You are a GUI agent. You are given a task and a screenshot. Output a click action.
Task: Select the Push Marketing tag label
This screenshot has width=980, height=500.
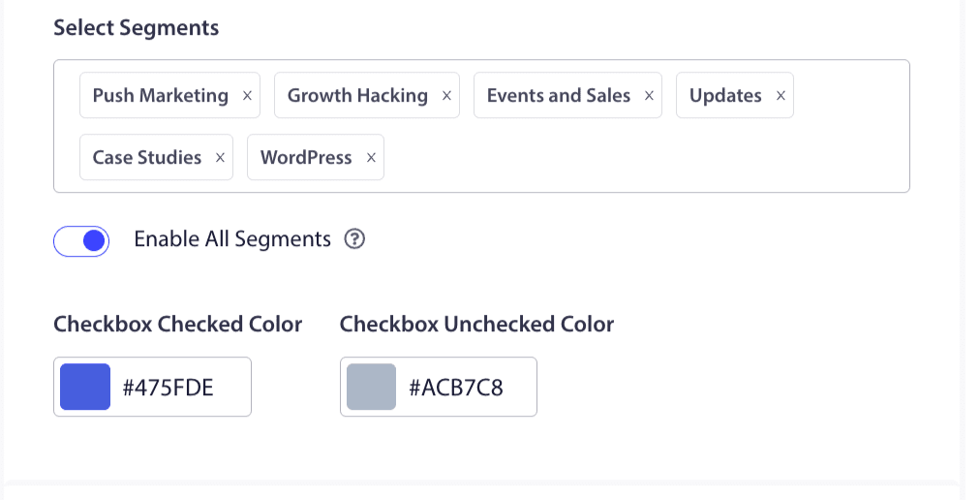(161, 96)
